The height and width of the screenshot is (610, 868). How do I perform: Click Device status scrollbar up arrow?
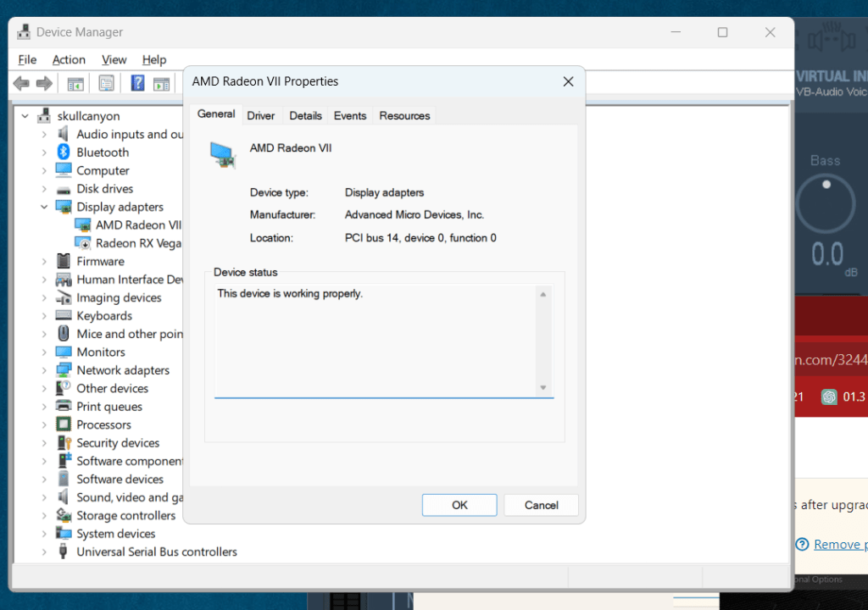[543, 294]
